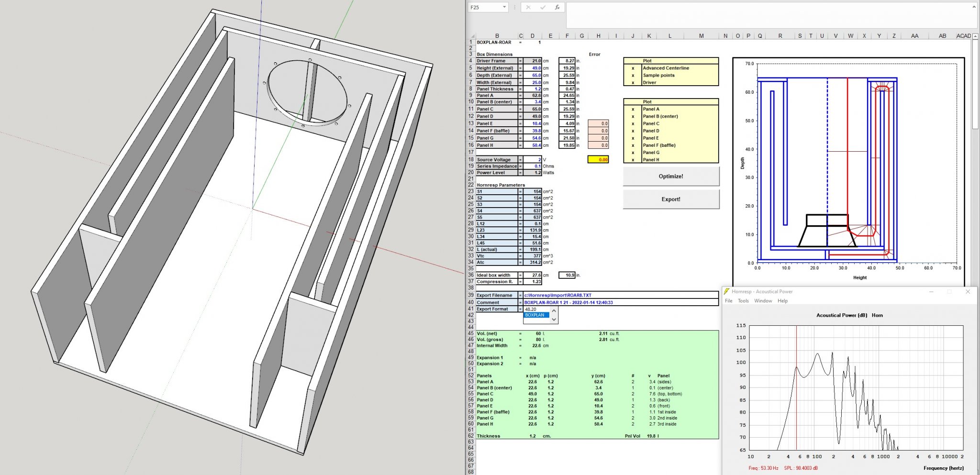980x475 pixels.
Task: Select the Height (External) value 49.0
Action: click(x=533, y=68)
